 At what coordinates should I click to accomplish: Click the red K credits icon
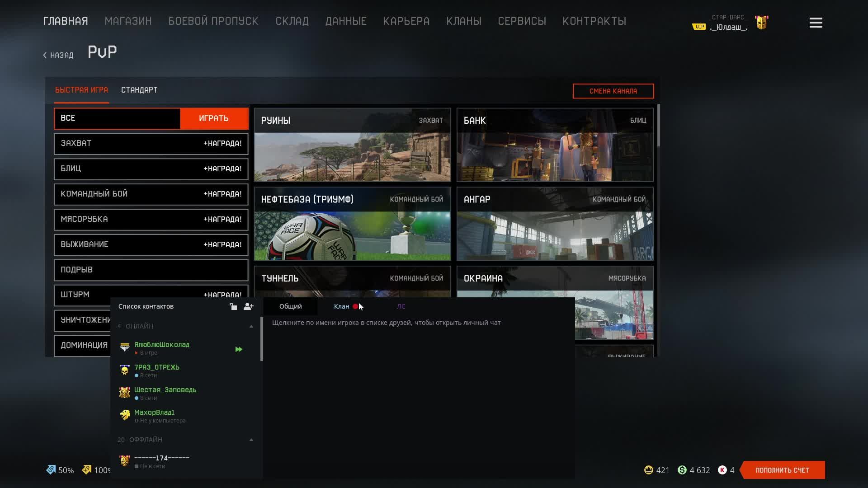point(722,470)
